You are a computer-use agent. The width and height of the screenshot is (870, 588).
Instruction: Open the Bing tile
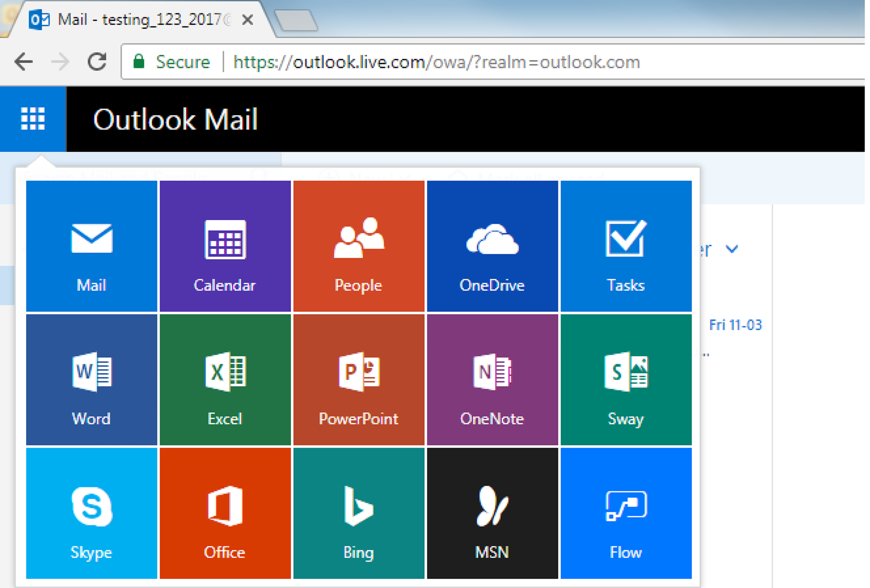coord(359,513)
